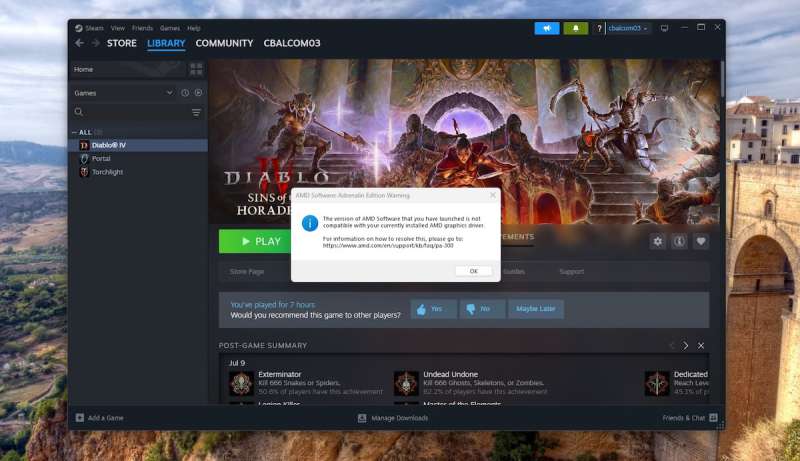800x461 pixels.
Task: Open the library Home button
Action: 128,69
